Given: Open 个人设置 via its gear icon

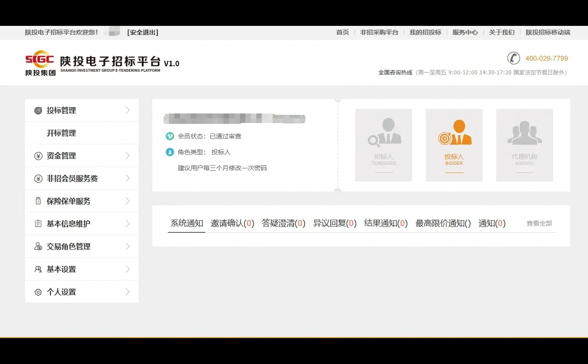Looking at the screenshot, I should click(x=39, y=291).
